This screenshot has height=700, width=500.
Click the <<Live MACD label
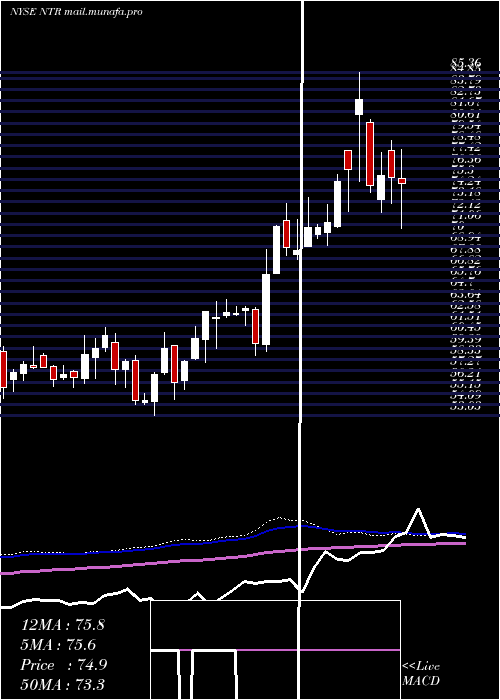[x=421, y=674]
